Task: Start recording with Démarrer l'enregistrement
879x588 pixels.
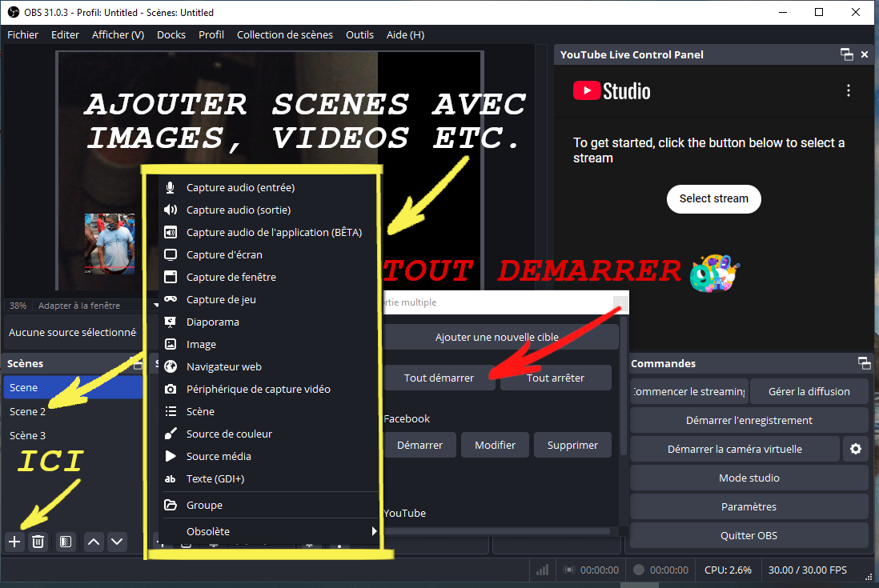Action: 749,420
